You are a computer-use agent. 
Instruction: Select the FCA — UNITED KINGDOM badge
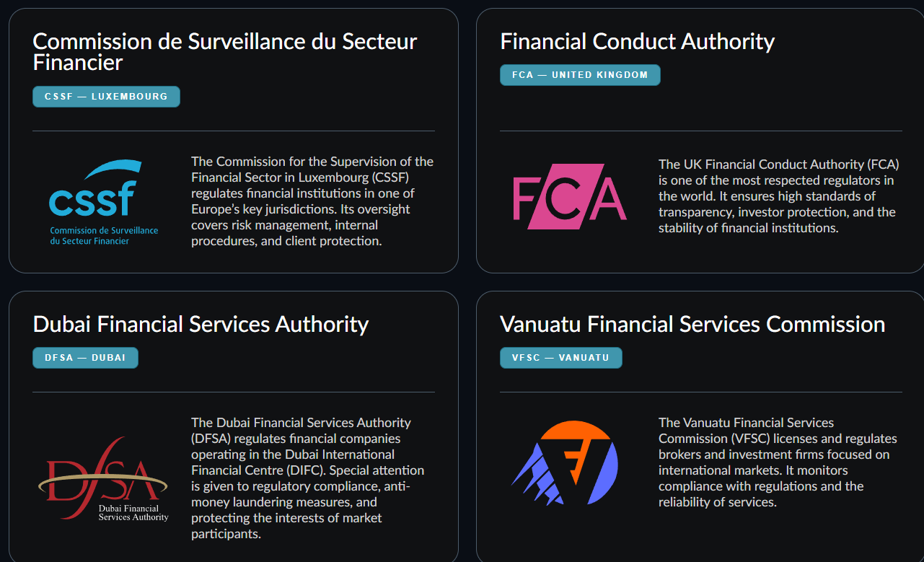coord(580,75)
